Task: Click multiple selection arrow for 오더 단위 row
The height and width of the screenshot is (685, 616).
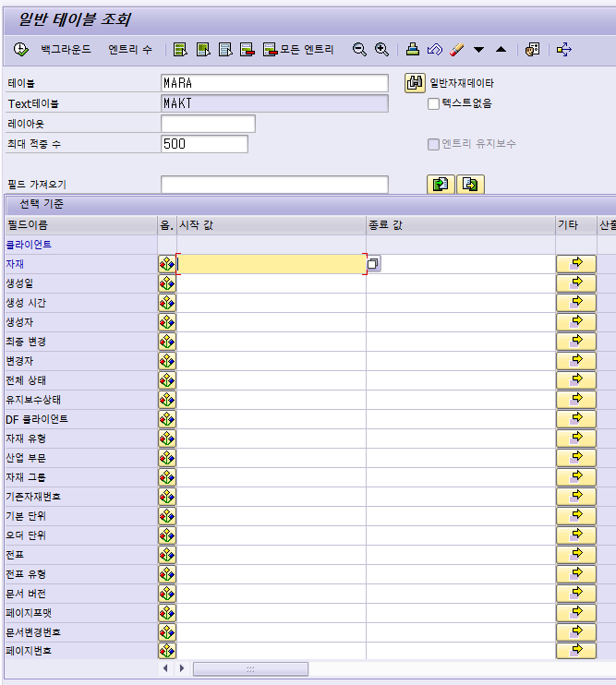Action: 575,535
